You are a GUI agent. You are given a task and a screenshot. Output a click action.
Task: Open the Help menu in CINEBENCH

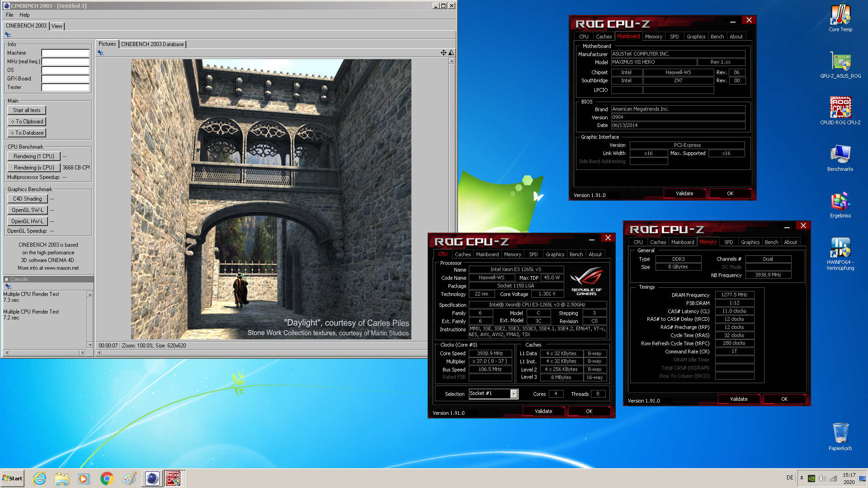24,15
